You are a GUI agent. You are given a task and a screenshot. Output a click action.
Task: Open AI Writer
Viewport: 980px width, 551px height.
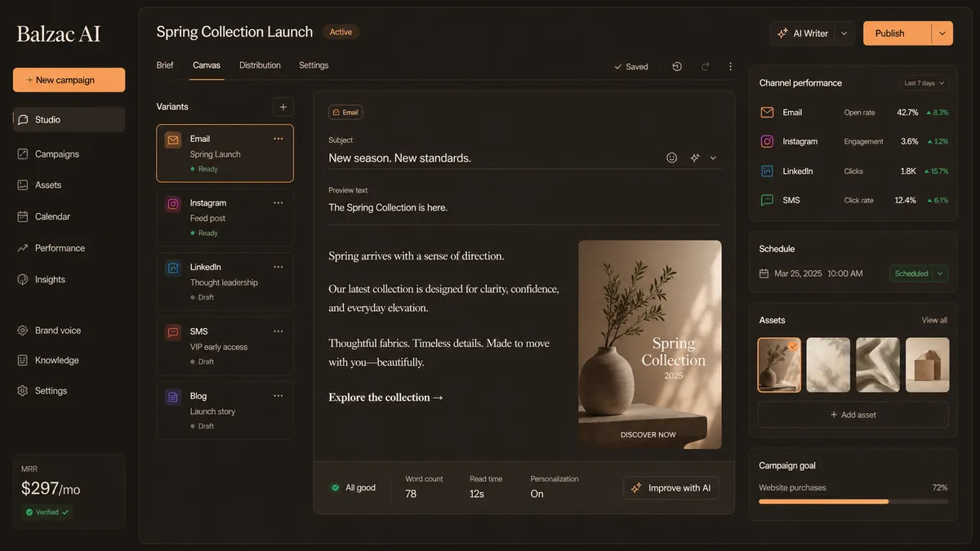[x=803, y=33]
